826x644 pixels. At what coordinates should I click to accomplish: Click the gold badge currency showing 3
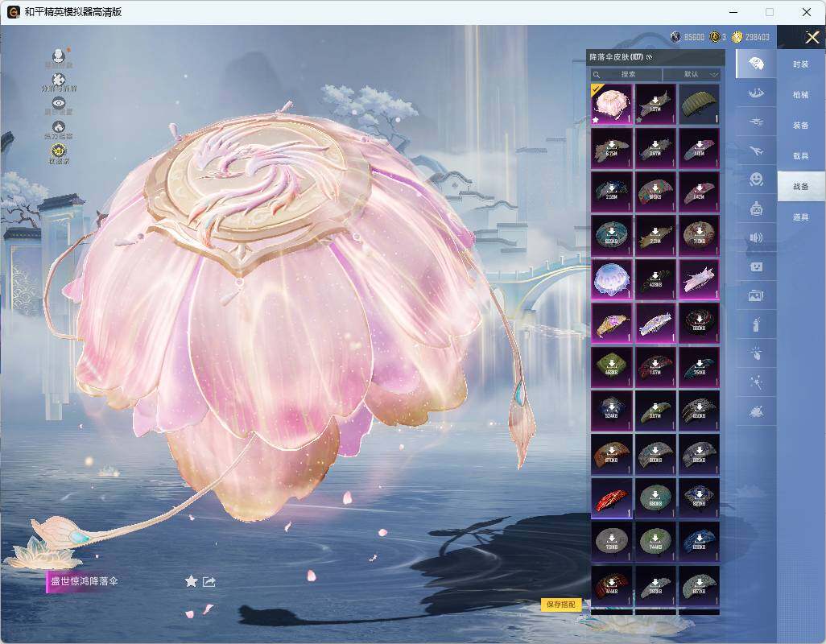(x=714, y=37)
